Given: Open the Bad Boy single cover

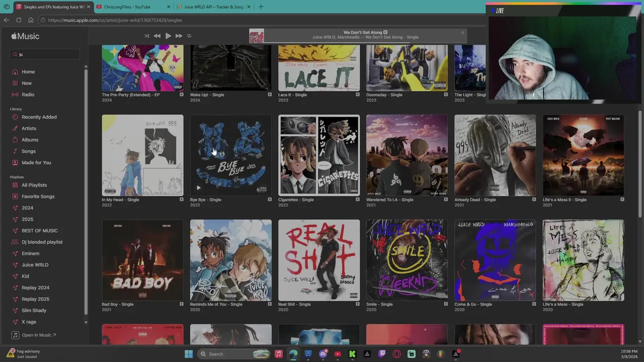Looking at the screenshot, I should (x=142, y=260).
